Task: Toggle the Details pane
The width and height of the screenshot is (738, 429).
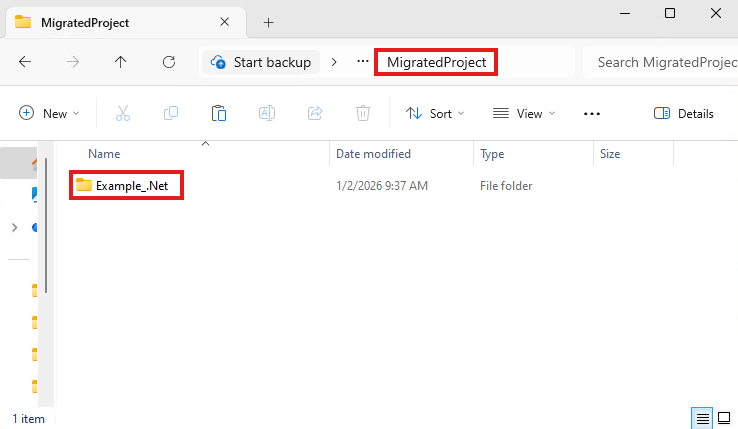Action: [684, 114]
